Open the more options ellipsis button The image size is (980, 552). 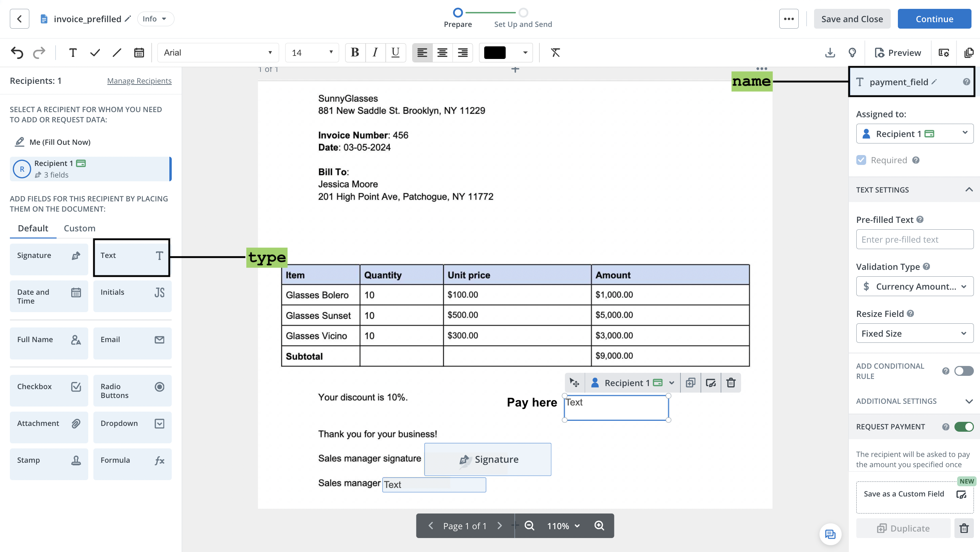click(x=788, y=19)
